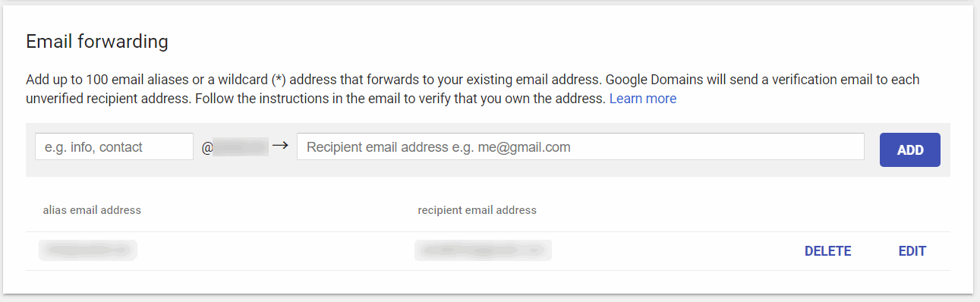Click the 'alias email address' column header

pyautogui.click(x=92, y=210)
